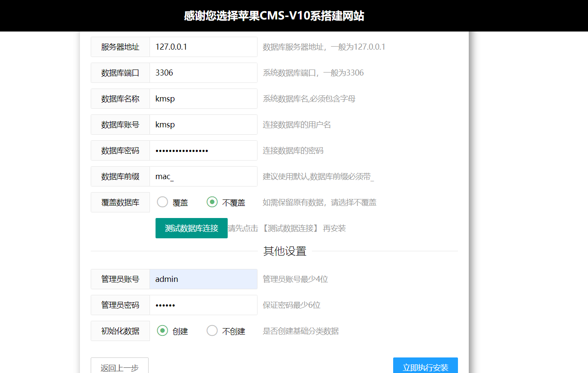Focus the 数据库密码 password field
Screen dimensions: 588x373
(x=203, y=150)
